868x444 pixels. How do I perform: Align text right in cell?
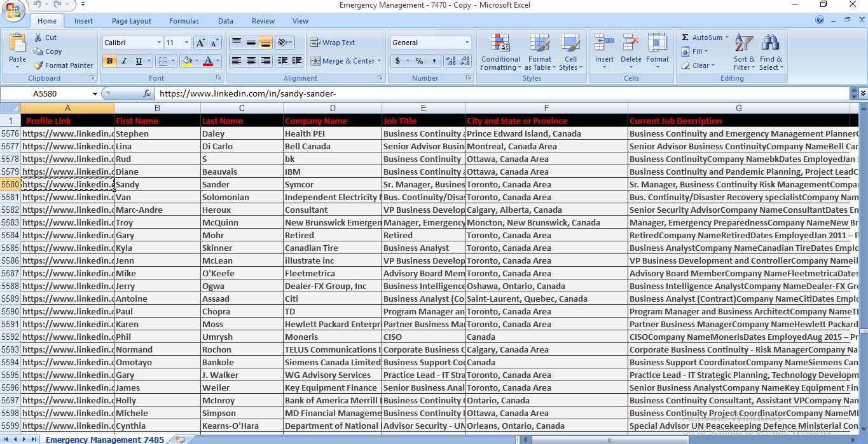click(x=266, y=61)
